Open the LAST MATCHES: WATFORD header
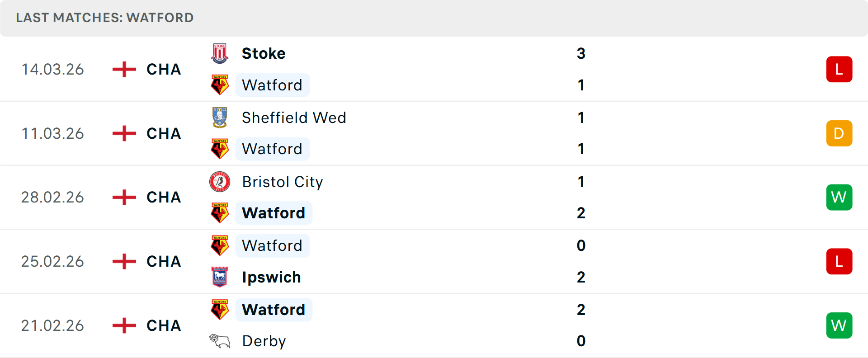This screenshot has height=358, width=868. click(104, 18)
